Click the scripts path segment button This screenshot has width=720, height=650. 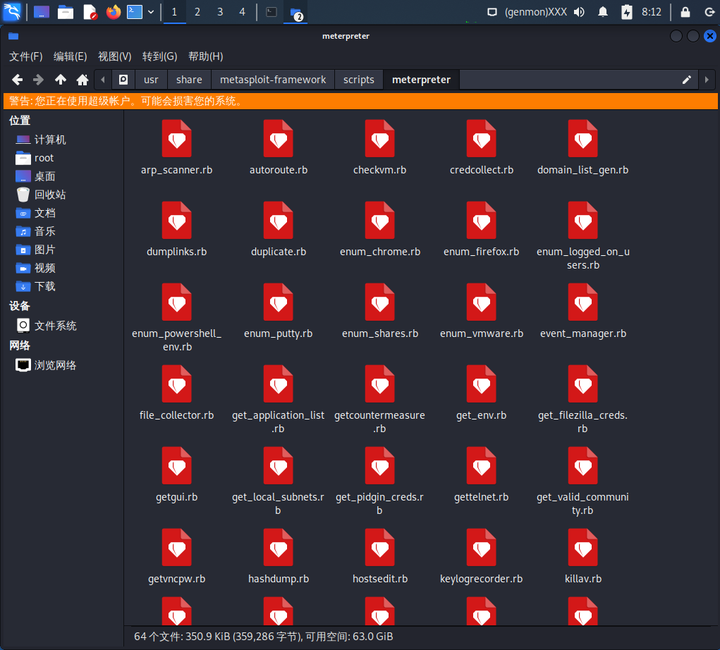(359, 80)
